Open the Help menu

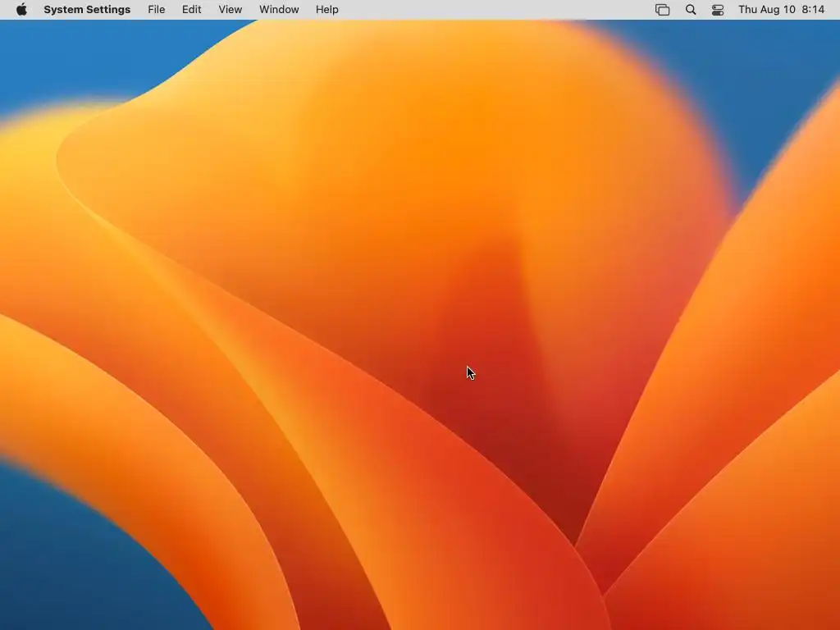326,10
